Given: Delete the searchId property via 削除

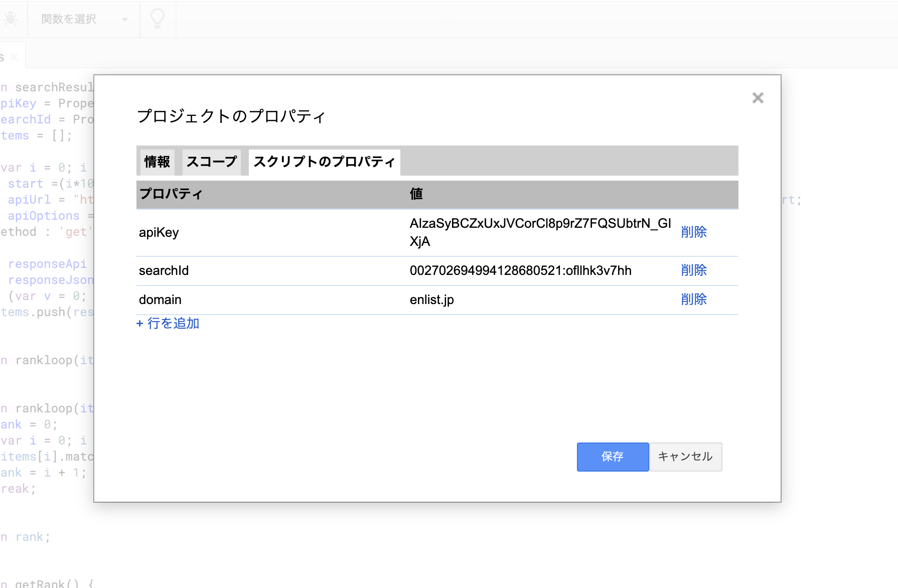Looking at the screenshot, I should (693, 270).
